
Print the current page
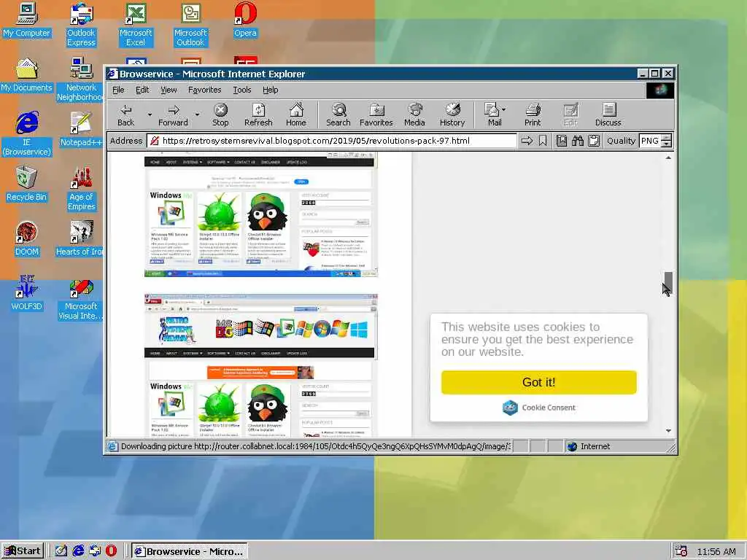tap(533, 114)
